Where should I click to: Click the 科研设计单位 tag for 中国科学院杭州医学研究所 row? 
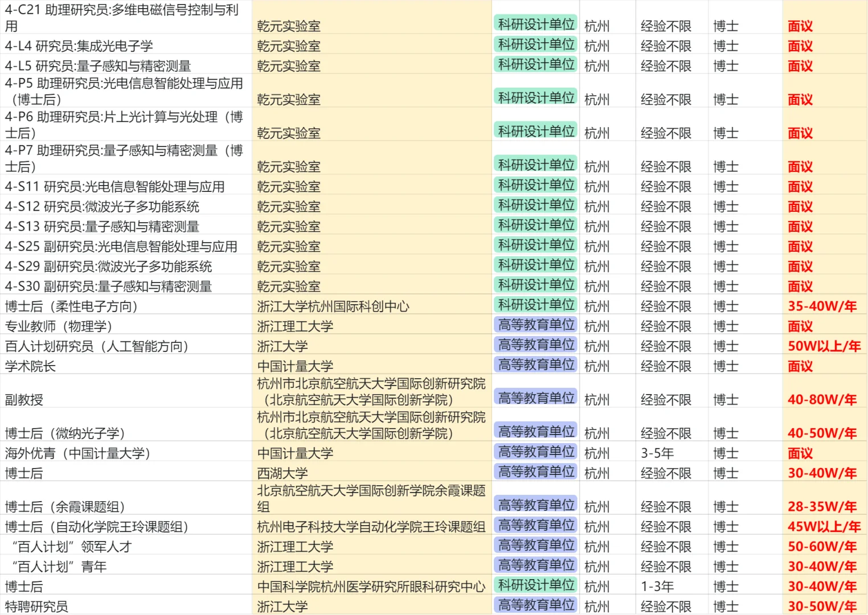point(535,585)
